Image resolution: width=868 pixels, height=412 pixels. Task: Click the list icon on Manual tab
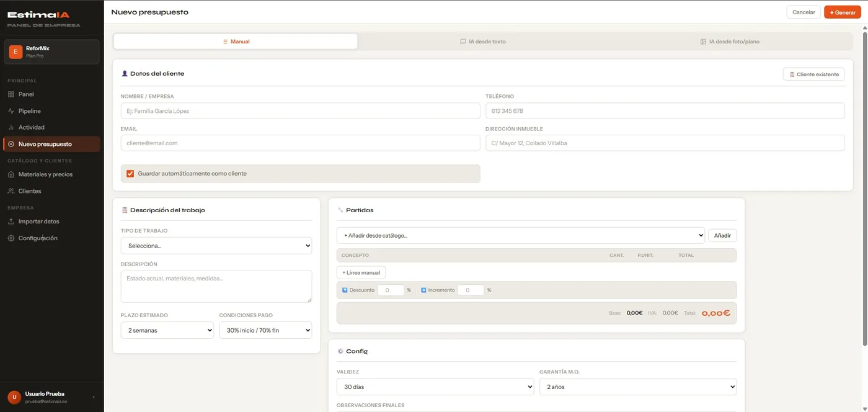[x=226, y=42]
